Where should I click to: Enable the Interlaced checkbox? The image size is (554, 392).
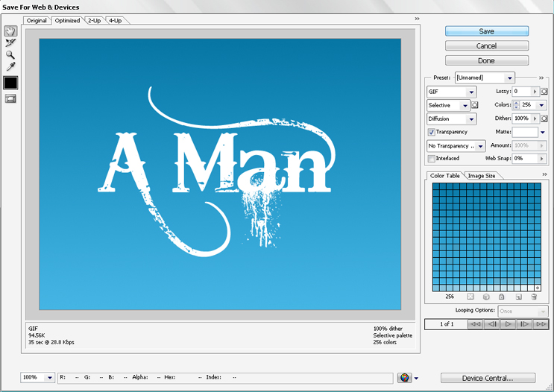tap(432, 159)
